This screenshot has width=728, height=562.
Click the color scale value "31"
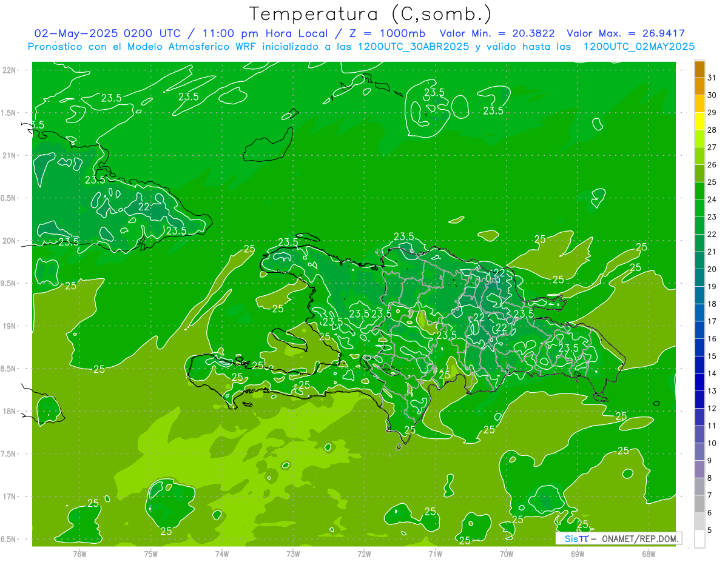[712, 78]
